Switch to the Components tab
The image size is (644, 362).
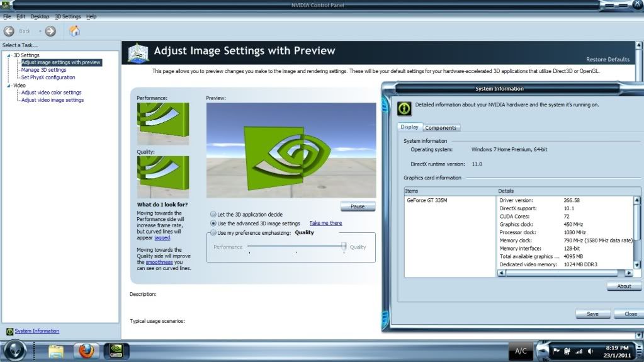coord(441,128)
